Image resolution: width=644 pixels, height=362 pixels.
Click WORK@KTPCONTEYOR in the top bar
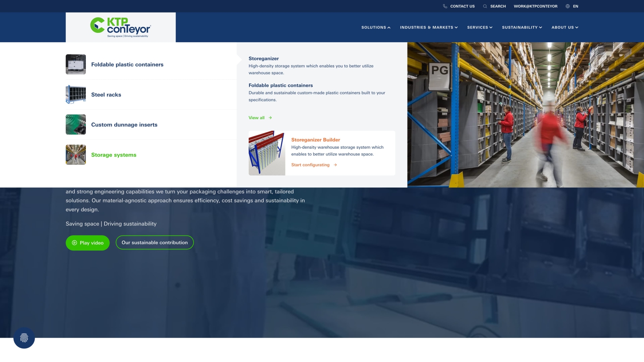pos(535,6)
